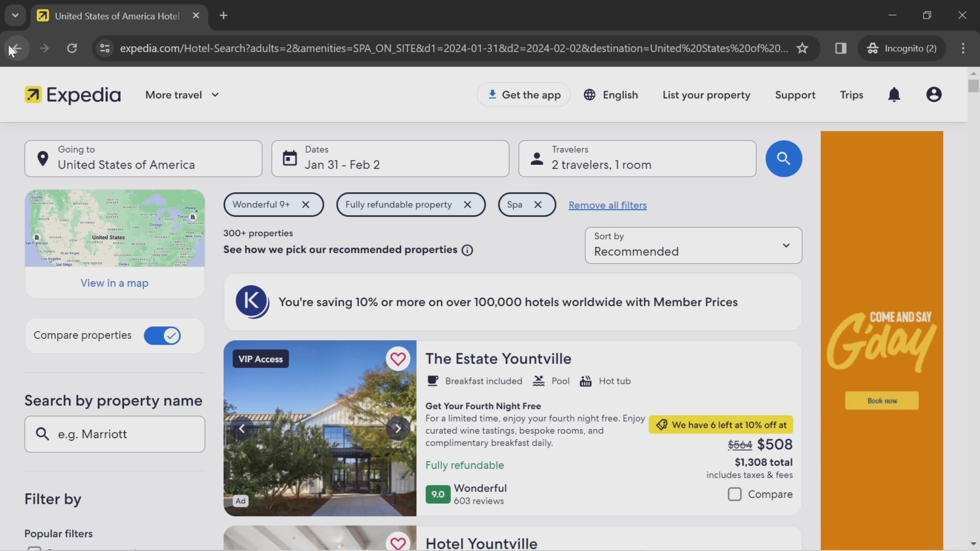This screenshot has width=980, height=551.
Task: Click the 10% off deal badge
Action: (x=720, y=425)
